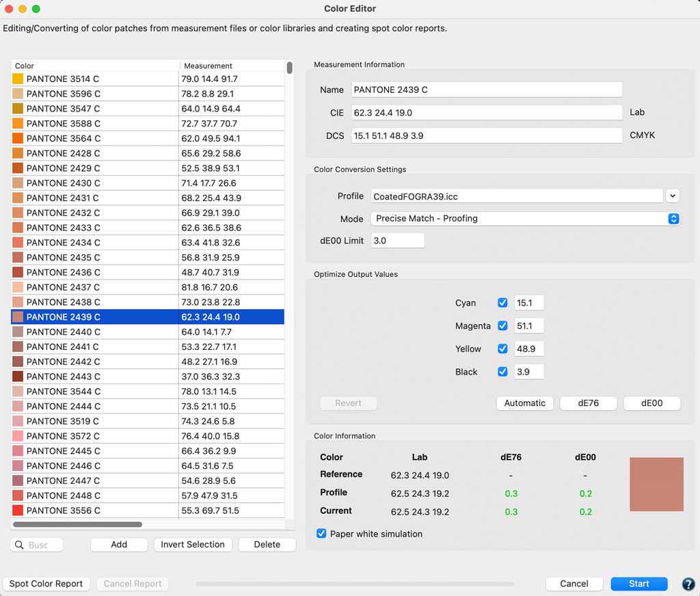Toggle Paper white simulation checkbox
The image size is (700, 596).
[x=321, y=534]
